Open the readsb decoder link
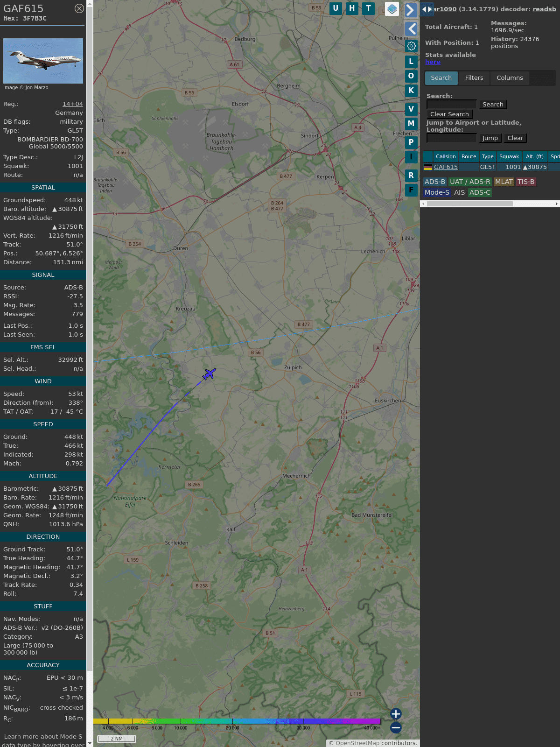The width and height of the screenshot is (560, 747). pos(544,9)
